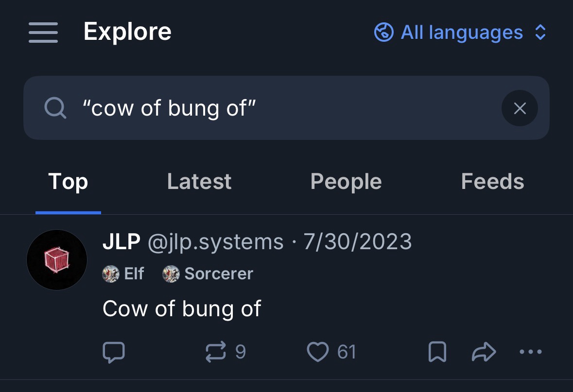Click the search magnifier icon

[x=55, y=108]
